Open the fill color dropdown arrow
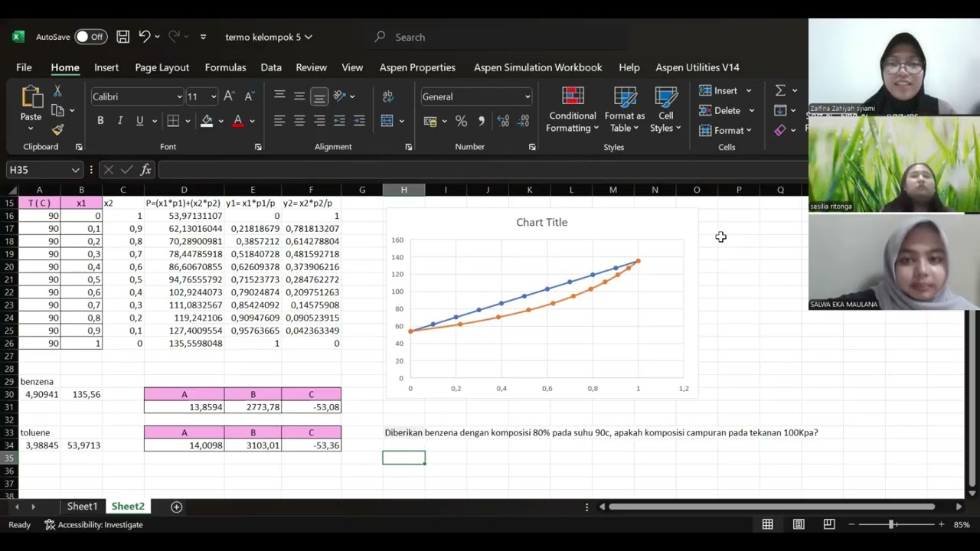Screen dimensions: 980x551 pos(220,121)
